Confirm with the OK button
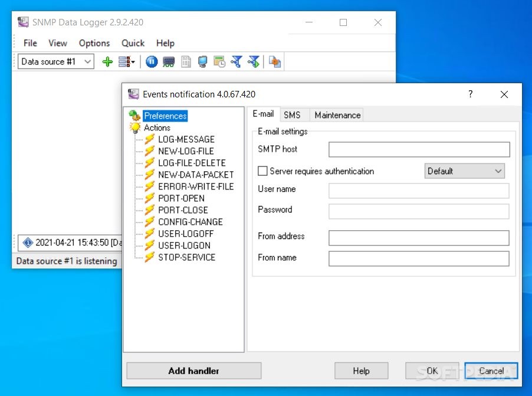The image size is (532, 396). click(x=432, y=371)
